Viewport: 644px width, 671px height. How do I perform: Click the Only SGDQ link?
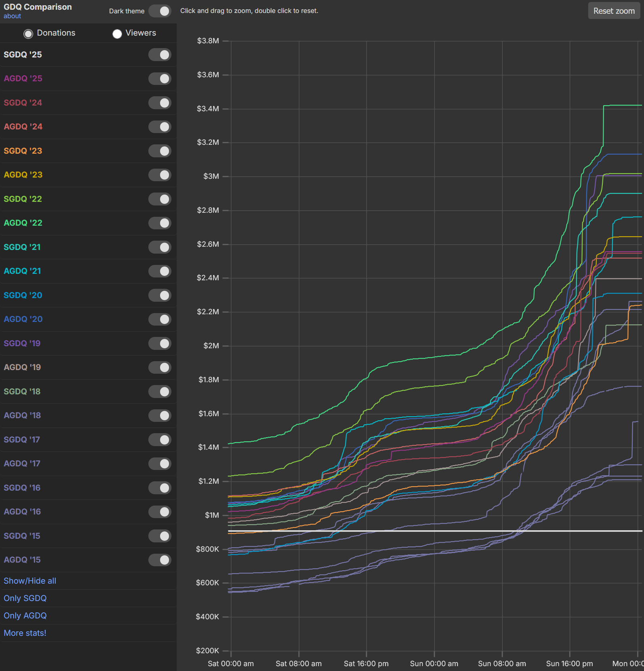(25, 598)
